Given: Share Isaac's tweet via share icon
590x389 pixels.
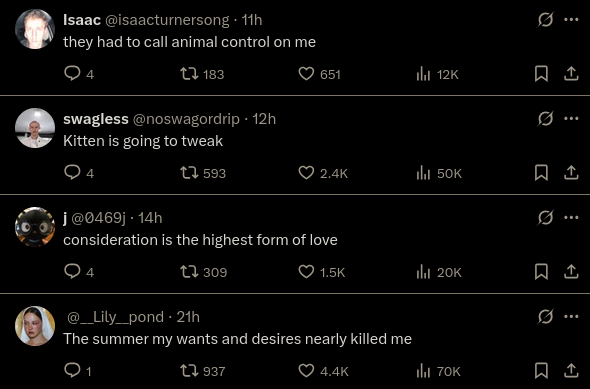Looking at the screenshot, I should click(x=571, y=74).
